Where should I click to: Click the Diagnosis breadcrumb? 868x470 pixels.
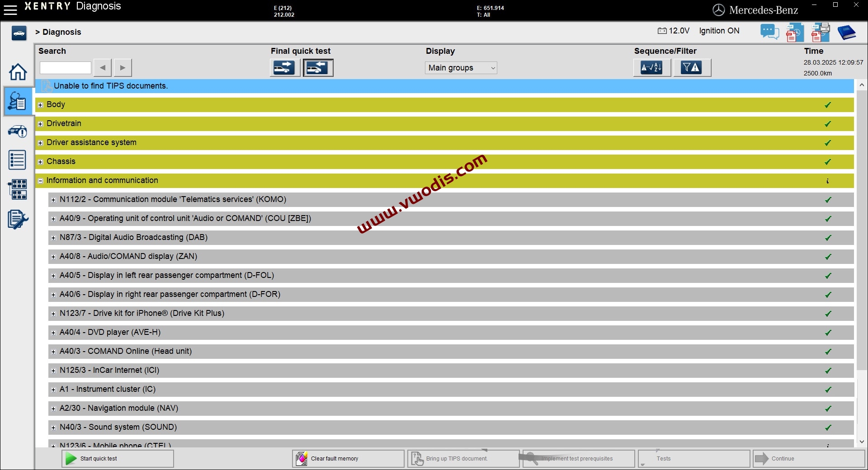pos(62,32)
